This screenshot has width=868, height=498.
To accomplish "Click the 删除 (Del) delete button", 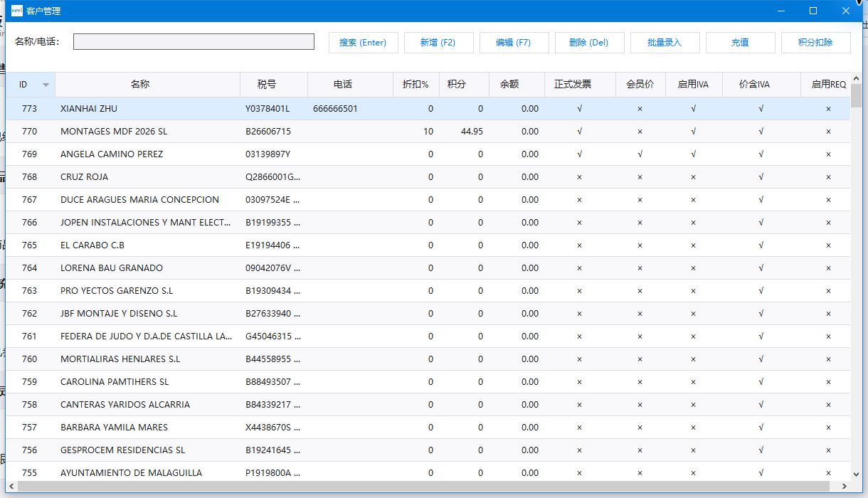I will [x=589, y=43].
